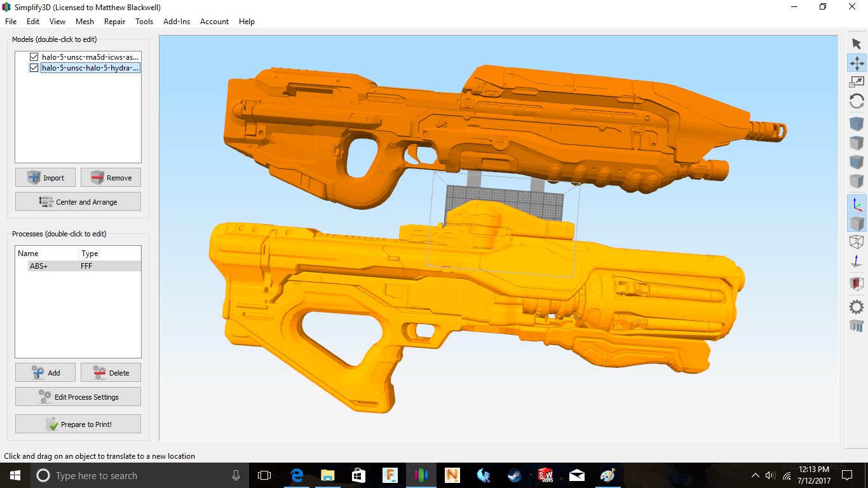Select halo-5-unsc-ma5d-icws model in list
Image resolution: width=868 pixels, height=488 pixels.
90,57
